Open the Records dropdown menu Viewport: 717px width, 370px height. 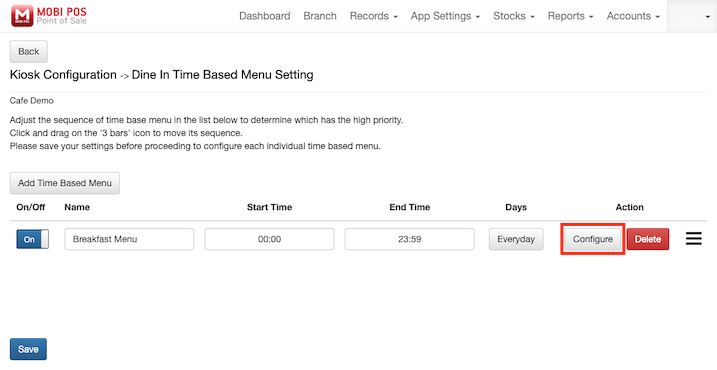(374, 16)
